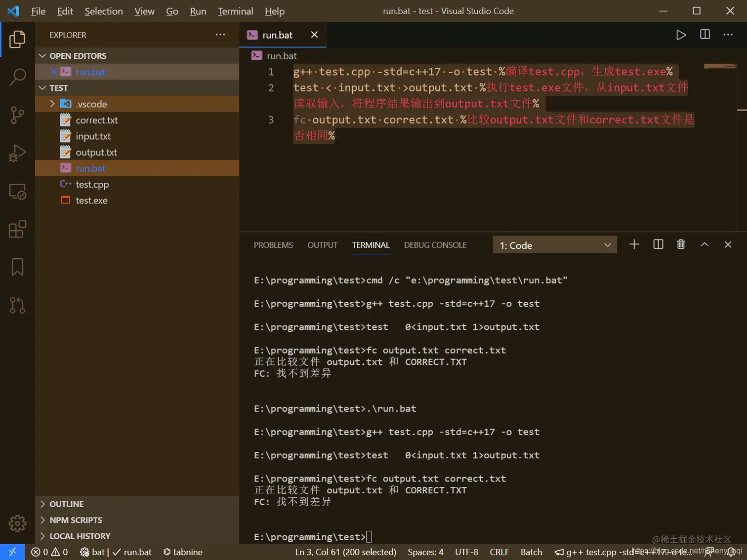Switch to the OUTPUT panel tab

coord(322,245)
